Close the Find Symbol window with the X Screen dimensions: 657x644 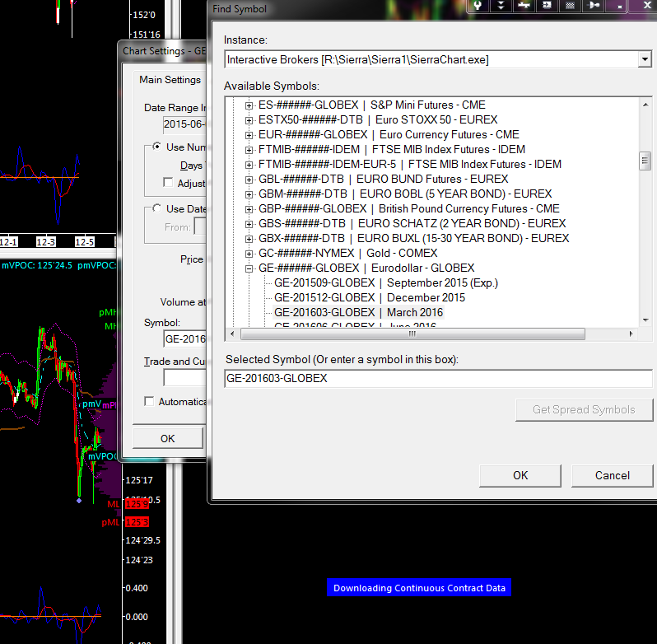click(x=646, y=6)
